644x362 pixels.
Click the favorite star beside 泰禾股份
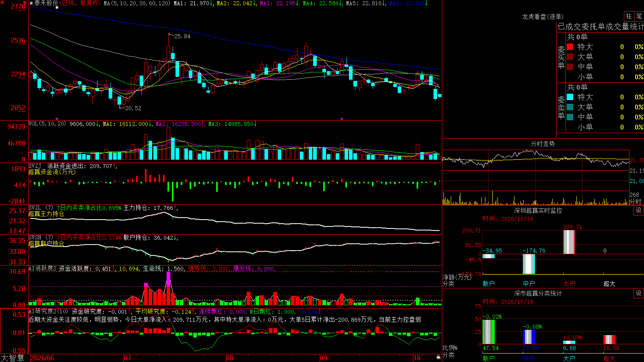pos(31,3)
